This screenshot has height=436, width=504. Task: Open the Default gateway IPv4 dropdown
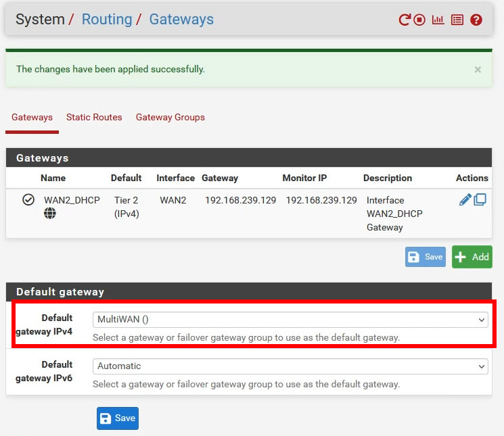click(290, 320)
